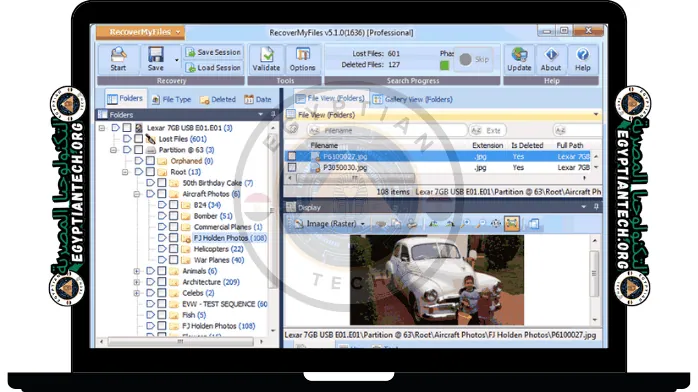698x392 pixels.
Task: Check the B24 folder checkbox
Action: point(174,205)
